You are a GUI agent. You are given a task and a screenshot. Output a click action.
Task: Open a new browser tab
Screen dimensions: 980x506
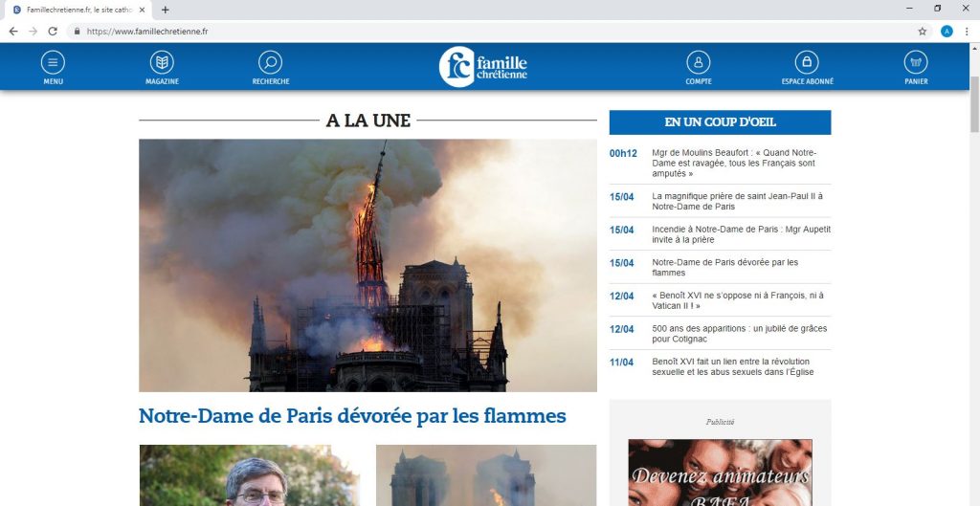[166, 10]
